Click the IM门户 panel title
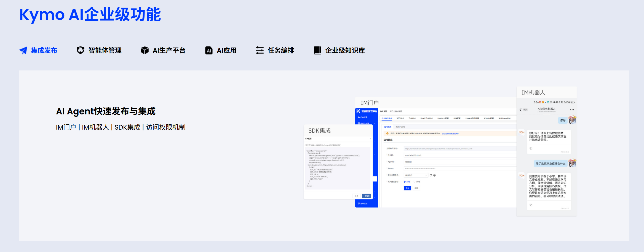The width and height of the screenshot is (644, 252). pyautogui.click(x=370, y=103)
